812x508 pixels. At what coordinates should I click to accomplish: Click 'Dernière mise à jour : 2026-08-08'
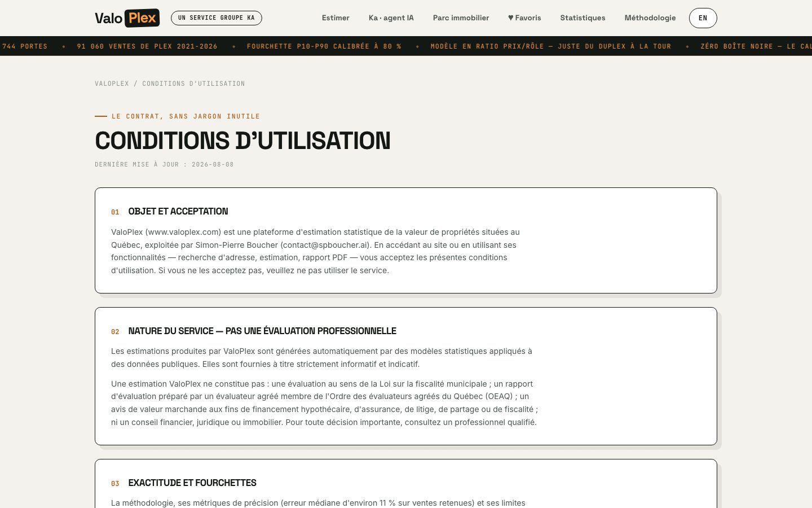(164, 165)
